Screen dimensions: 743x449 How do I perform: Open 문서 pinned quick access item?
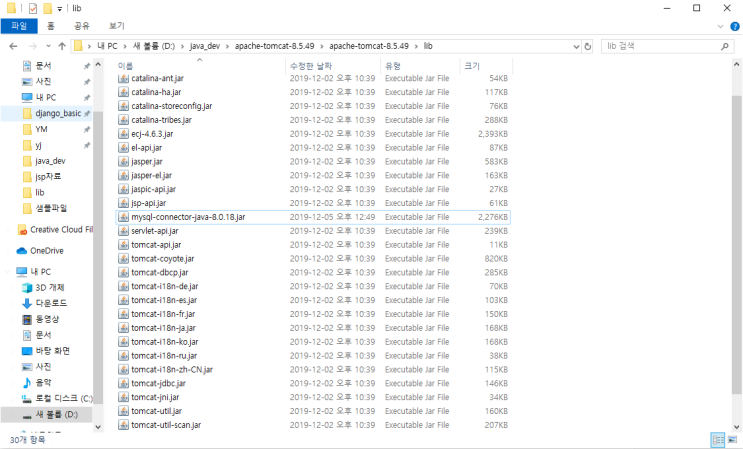(44, 65)
